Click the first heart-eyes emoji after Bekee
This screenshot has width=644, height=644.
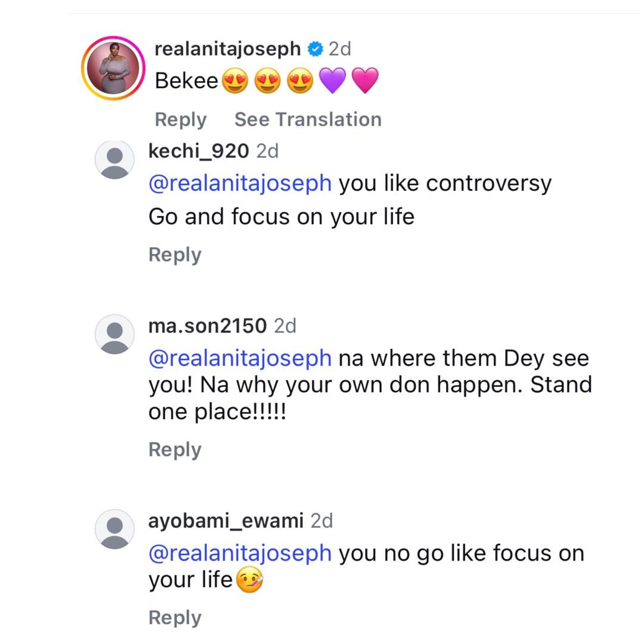[x=235, y=80]
